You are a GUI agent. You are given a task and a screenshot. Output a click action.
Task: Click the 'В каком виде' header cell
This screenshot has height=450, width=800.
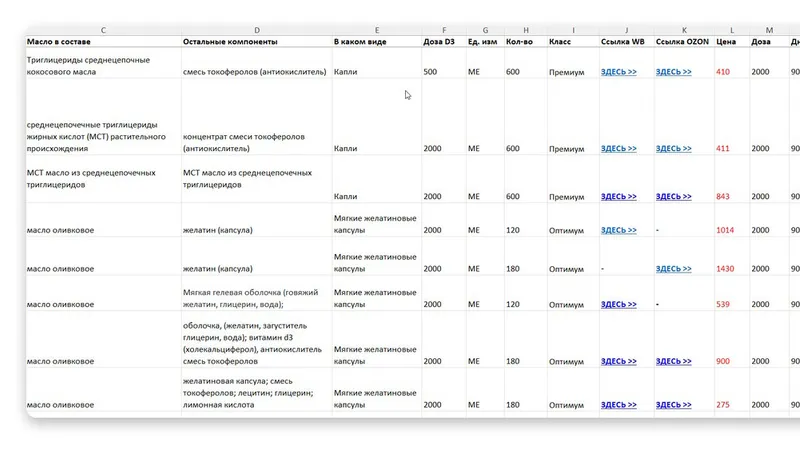coord(377,42)
